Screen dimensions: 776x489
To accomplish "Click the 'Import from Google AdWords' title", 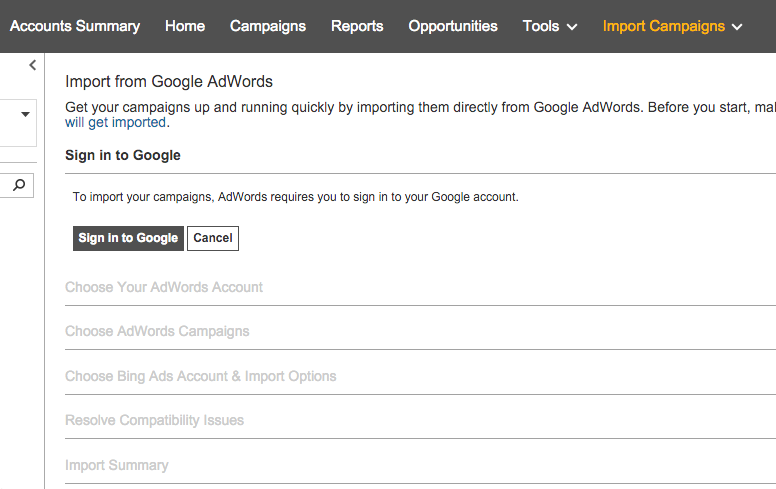I will (169, 81).
